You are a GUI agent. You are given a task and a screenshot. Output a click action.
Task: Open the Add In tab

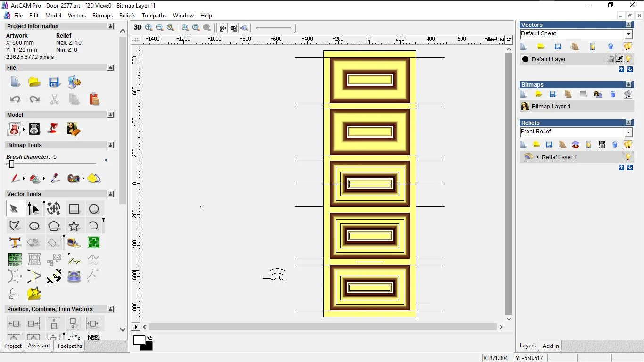pyautogui.click(x=551, y=346)
